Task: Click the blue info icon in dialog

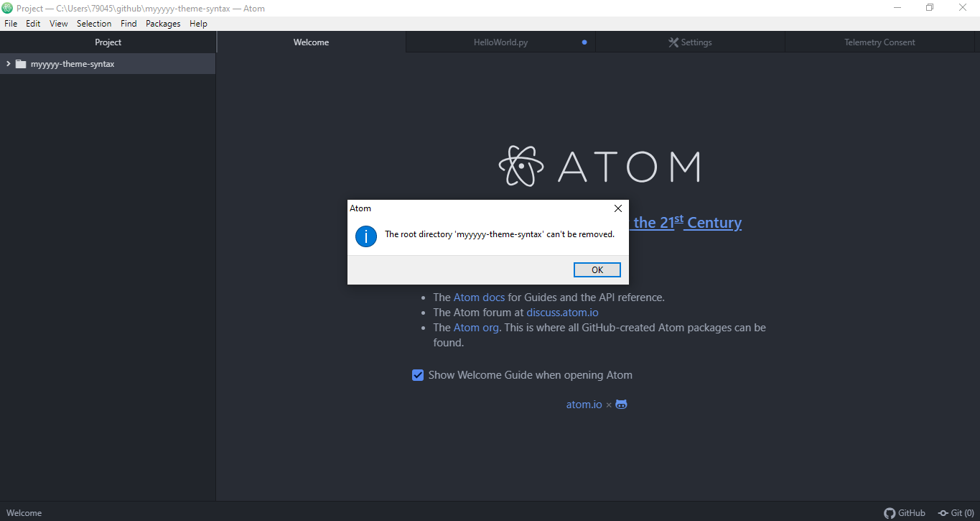Action: click(x=366, y=236)
